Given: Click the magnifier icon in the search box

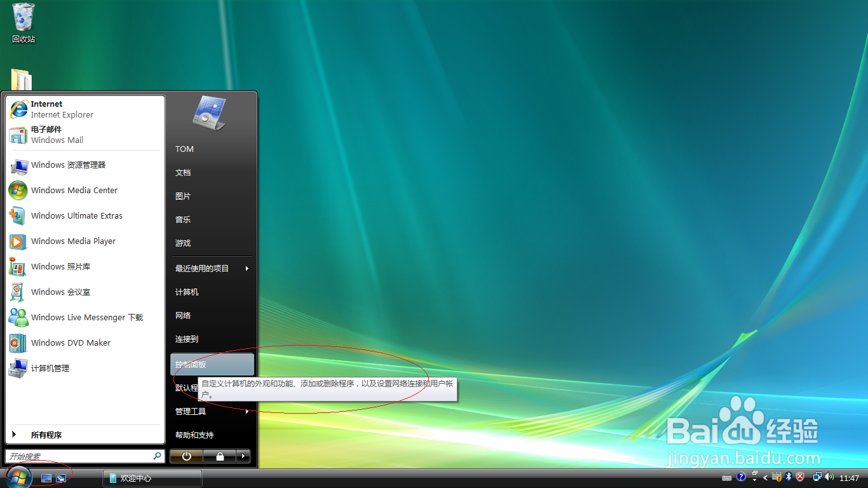Looking at the screenshot, I should point(158,456).
